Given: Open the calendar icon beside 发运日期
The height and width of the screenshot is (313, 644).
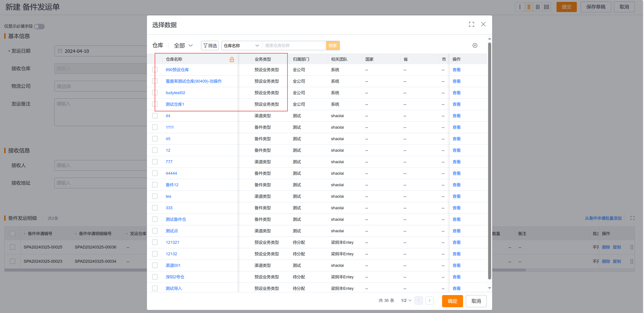Looking at the screenshot, I should coord(60,51).
